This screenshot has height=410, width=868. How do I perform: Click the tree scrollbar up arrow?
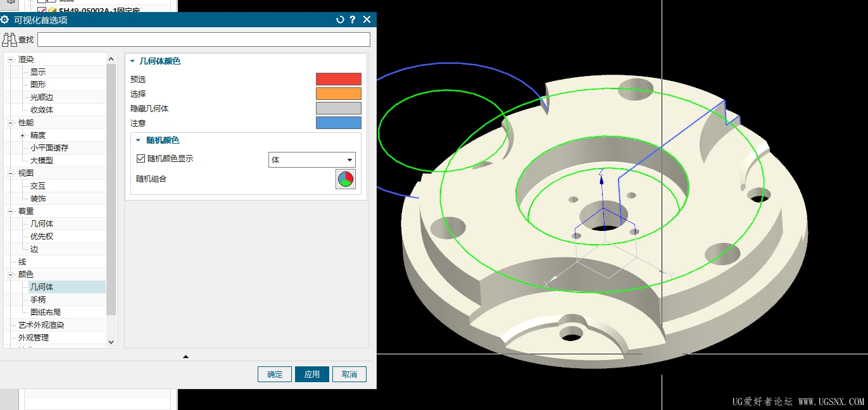click(111, 59)
